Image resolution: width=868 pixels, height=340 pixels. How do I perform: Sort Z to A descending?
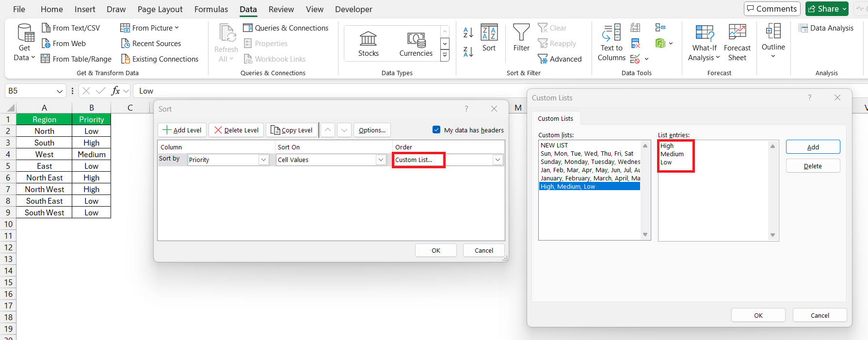tap(468, 51)
